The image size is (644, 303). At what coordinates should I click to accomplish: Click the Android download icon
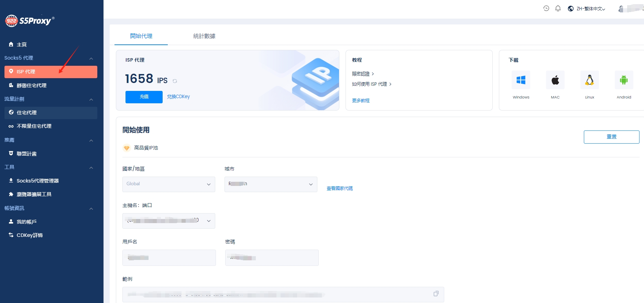click(624, 80)
